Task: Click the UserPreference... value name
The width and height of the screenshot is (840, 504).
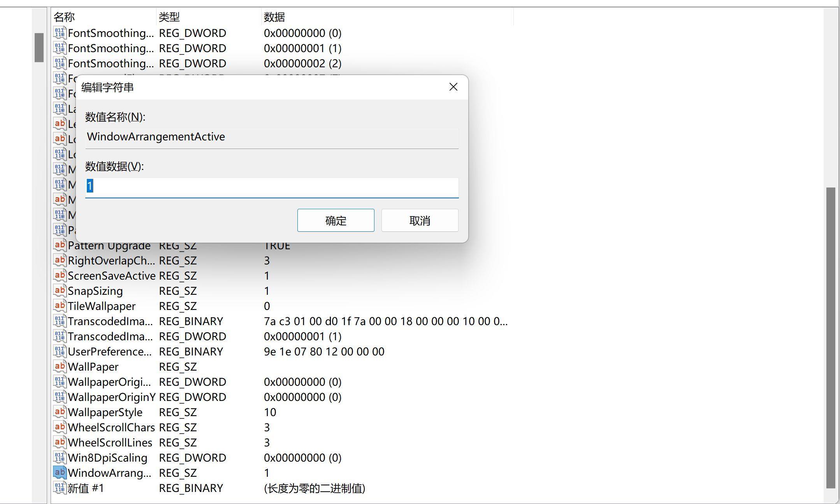Action: [110, 352]
